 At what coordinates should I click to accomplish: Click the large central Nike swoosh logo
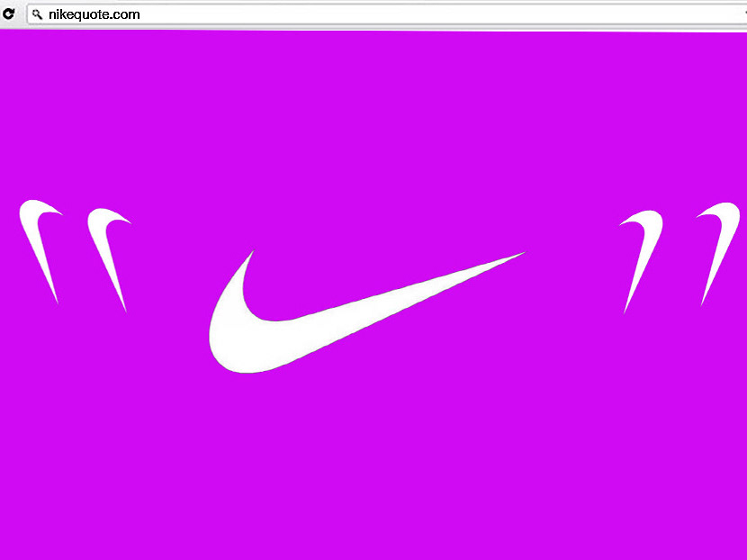tap(366, 312)
